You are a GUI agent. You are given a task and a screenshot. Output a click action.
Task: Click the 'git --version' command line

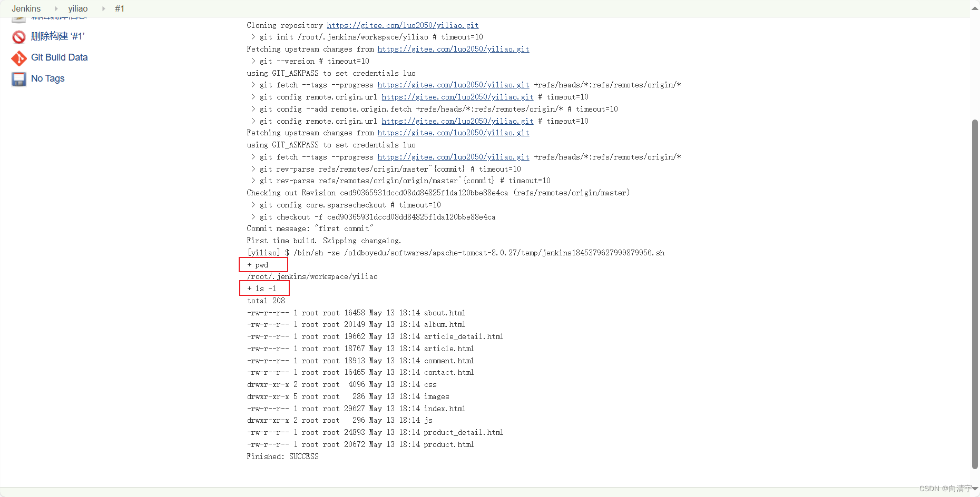coord(310,61)
